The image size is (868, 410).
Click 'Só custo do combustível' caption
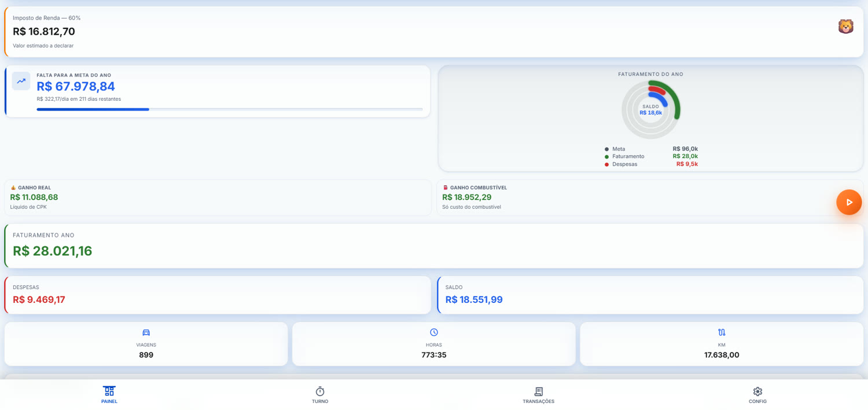(472, 207)
